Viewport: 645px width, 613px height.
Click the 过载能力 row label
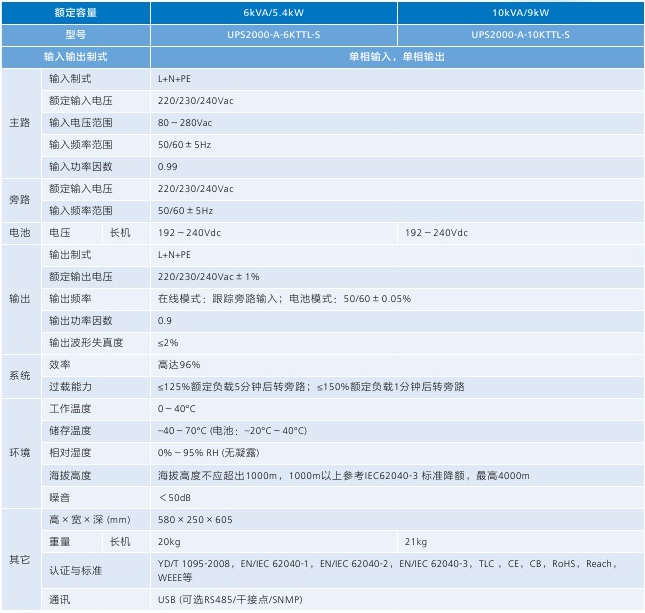coord(70,387)
